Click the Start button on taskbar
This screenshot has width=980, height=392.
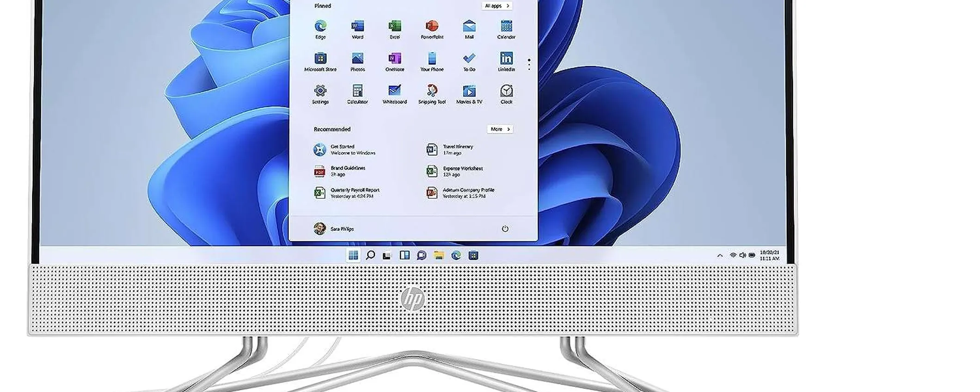[x=353, y=255]
